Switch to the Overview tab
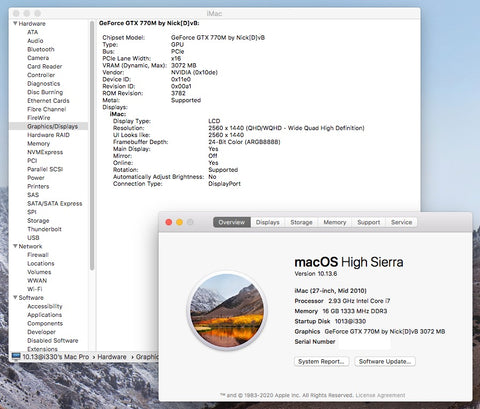Image resolution: width=480 pixels, height=409 pixels. (x=232, y=222)
